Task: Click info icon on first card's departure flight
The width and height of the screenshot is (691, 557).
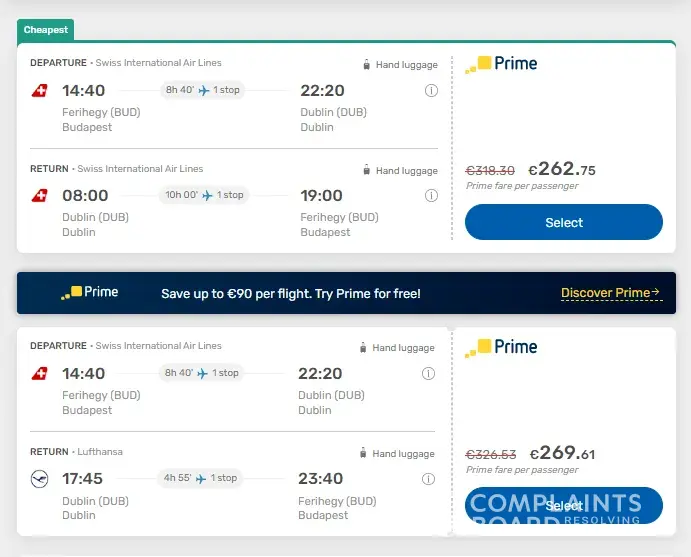Action: pos(431,91)
